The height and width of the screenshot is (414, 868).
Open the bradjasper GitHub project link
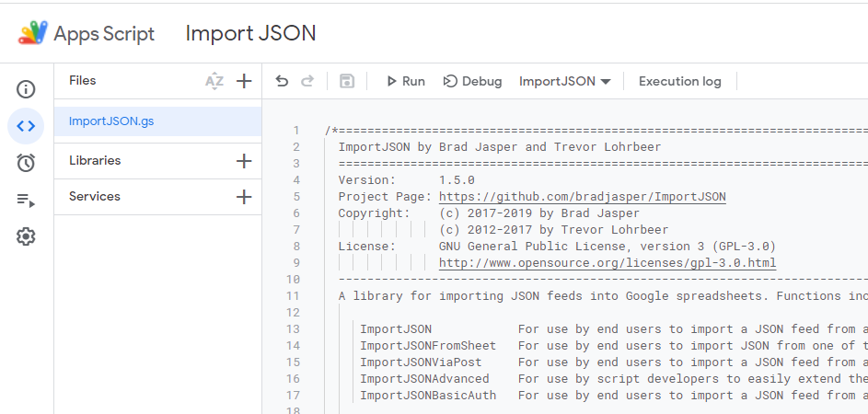point(583,197)
